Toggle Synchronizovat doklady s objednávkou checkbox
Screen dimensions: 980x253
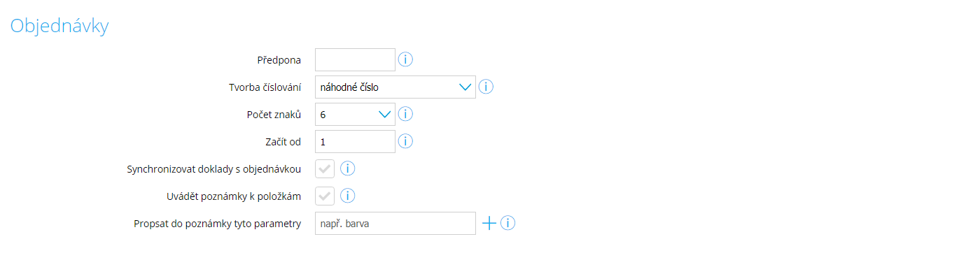[325, 168]
